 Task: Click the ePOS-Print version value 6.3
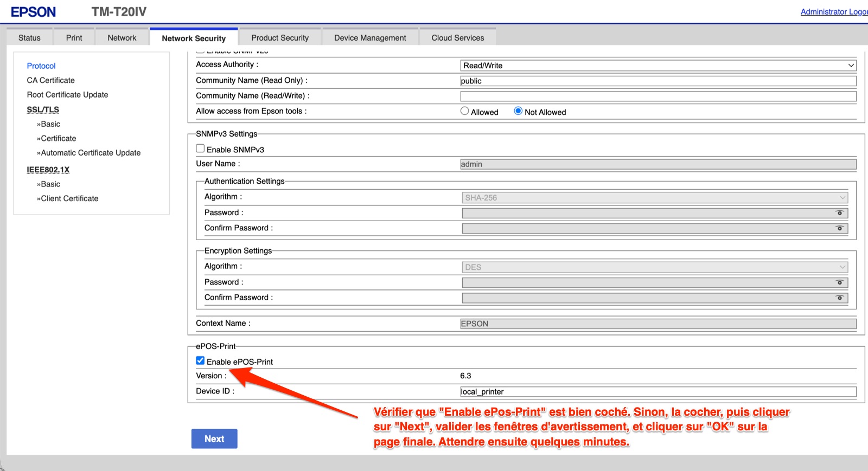click(465, 376)
